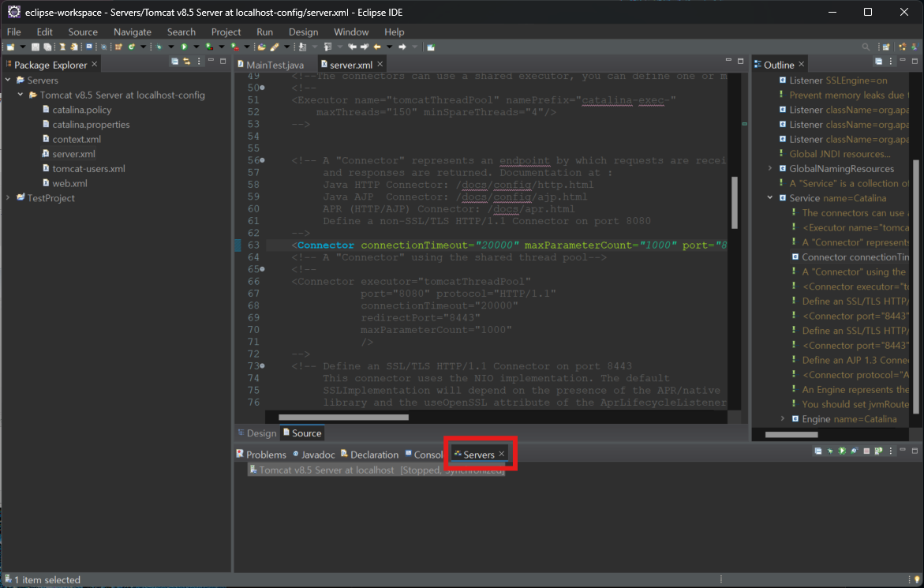Collapse all in Package Explorer

[174, 62]
